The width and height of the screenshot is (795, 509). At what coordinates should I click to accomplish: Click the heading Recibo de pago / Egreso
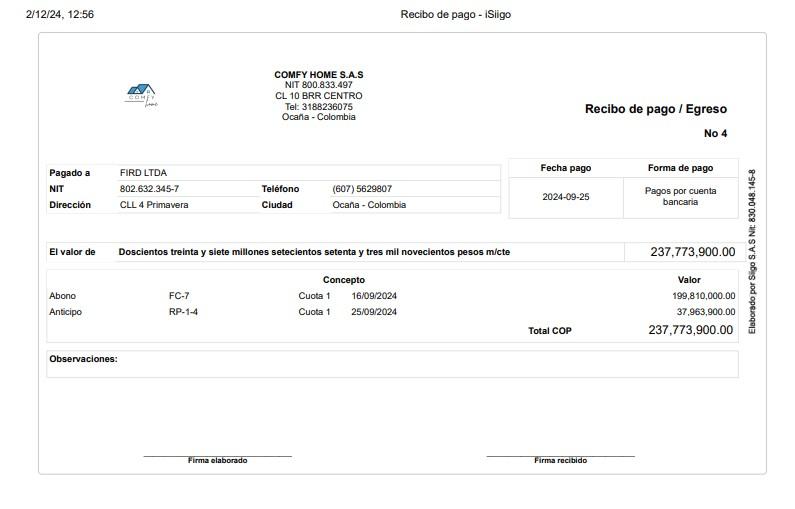coord(656,109)
